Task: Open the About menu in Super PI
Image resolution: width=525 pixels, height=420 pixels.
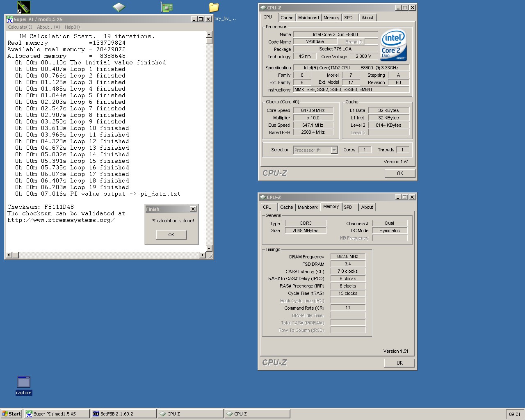Action: click(x=48, y=27)
